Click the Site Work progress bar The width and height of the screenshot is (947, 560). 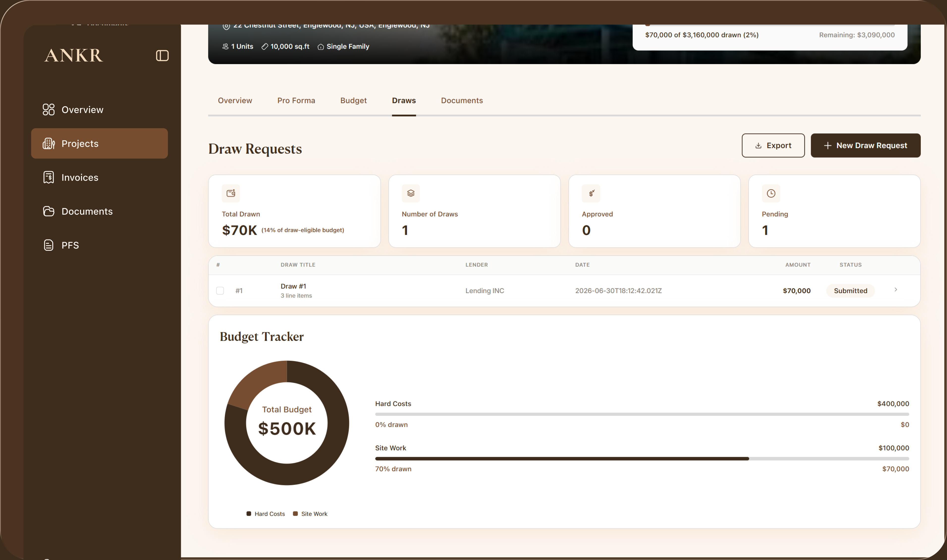point(642,459)
